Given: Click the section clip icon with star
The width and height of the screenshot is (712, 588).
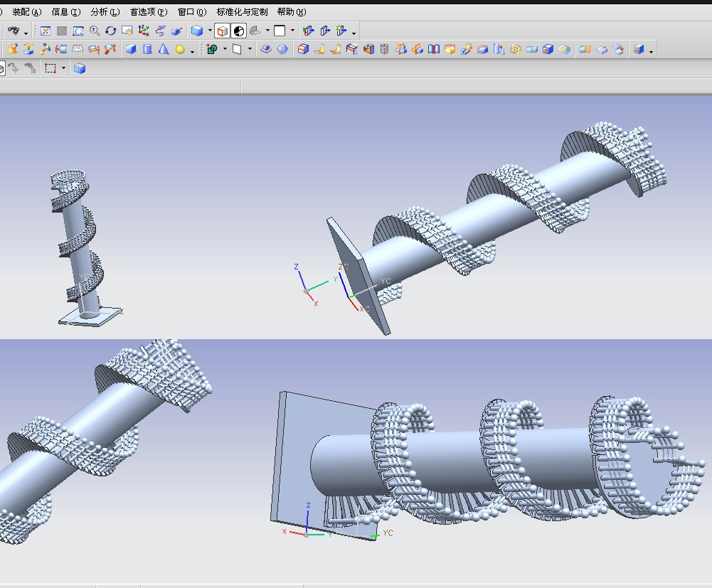Looking at the screenshot, I should click(x=341, y=31).
